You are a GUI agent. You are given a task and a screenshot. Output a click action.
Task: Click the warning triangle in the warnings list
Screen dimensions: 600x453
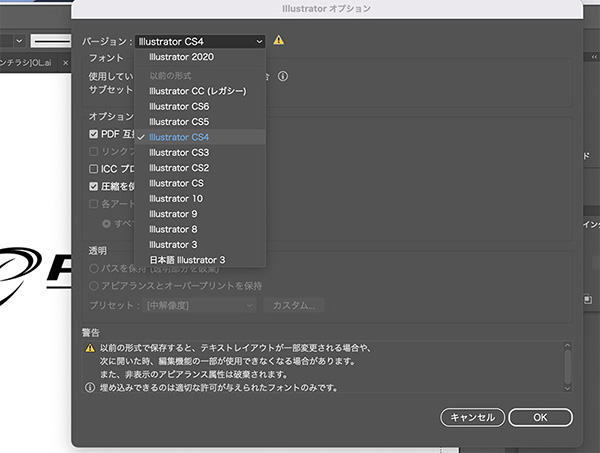pos(90,347)
